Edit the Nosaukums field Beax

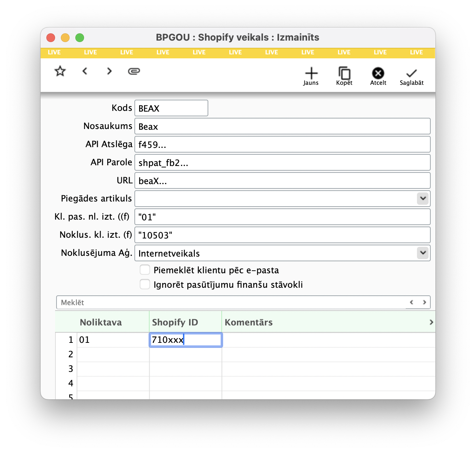283,126
